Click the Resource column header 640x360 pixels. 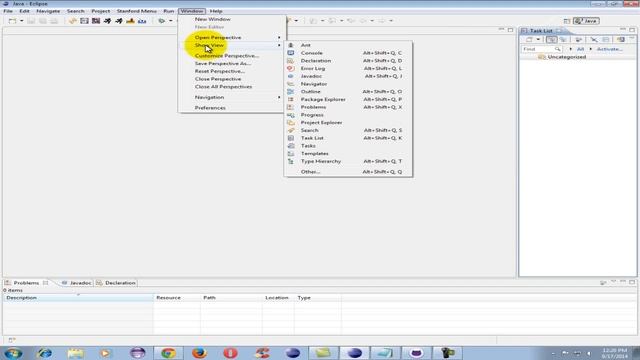(x=177, y=298)
